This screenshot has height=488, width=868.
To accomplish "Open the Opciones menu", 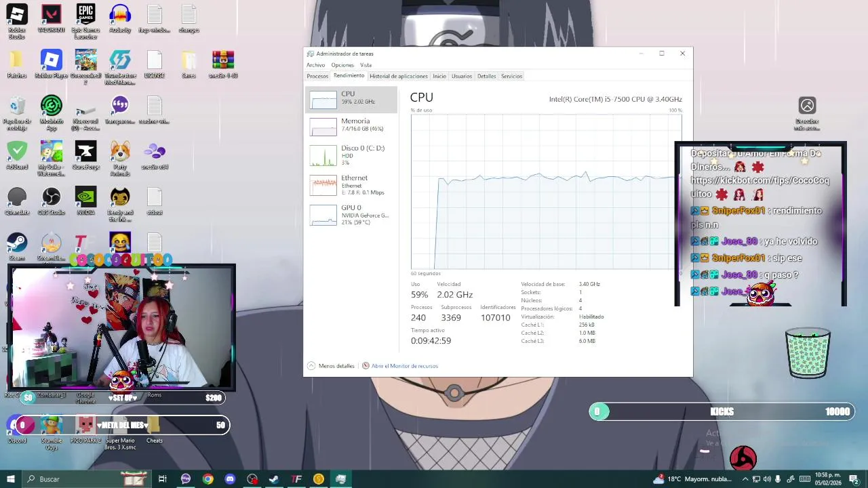I will (342, 65).
